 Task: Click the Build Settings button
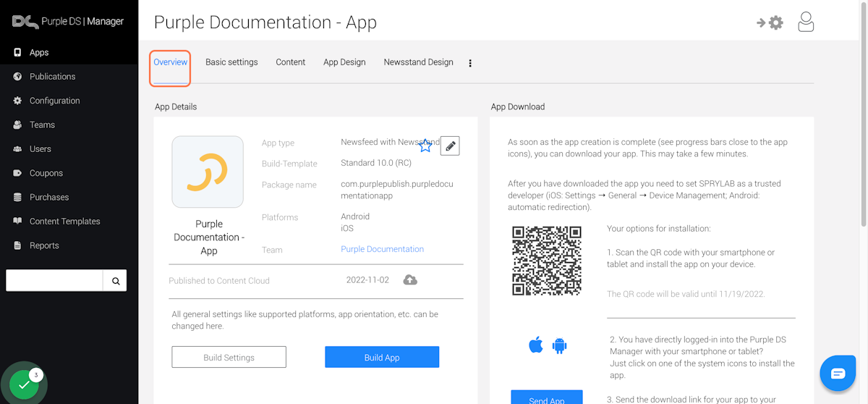click(x=229, y=357)
